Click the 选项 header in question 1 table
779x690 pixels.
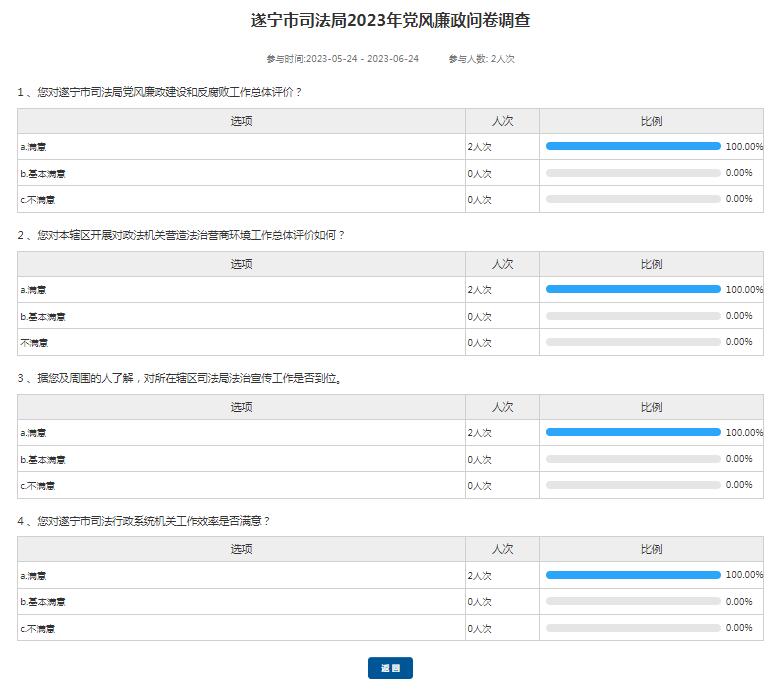tap(241, 121)
